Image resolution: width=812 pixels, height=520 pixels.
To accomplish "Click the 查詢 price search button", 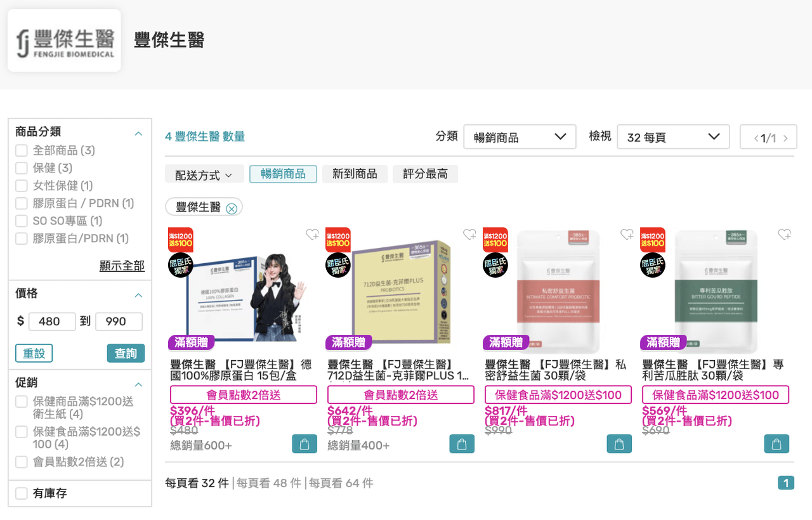I will tap(126, 353).
